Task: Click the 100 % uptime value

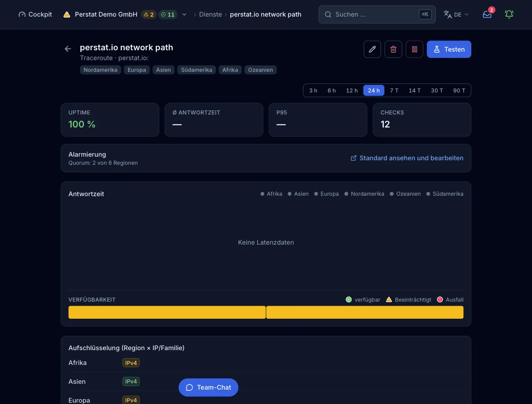Action: tap(82, 124)
